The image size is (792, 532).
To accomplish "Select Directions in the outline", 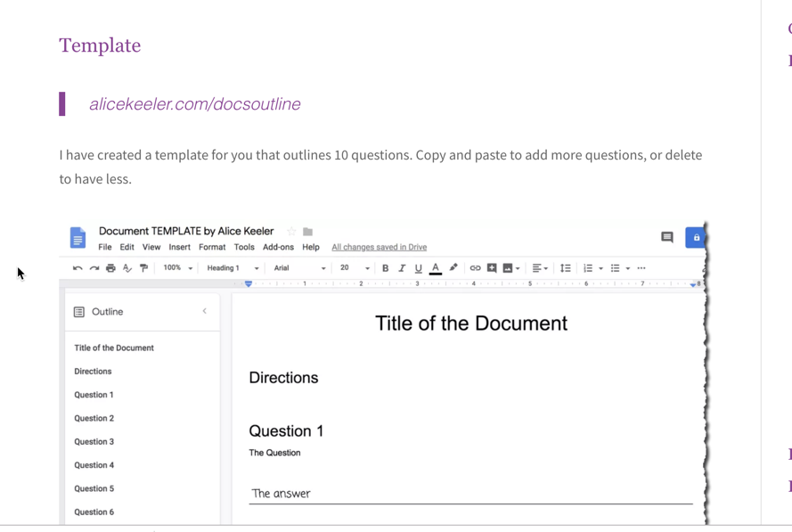I will (93, 372).
